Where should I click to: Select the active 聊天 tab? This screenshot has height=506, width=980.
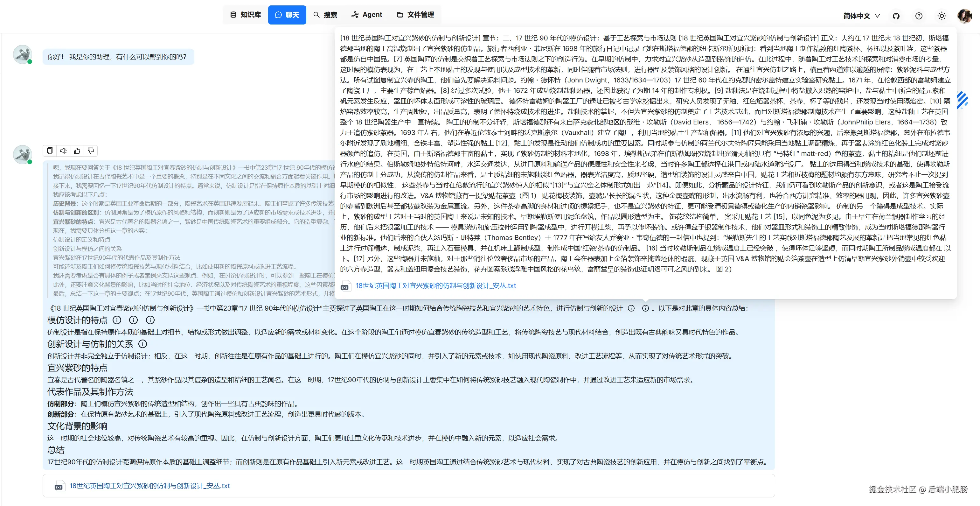tap(287, 15)
